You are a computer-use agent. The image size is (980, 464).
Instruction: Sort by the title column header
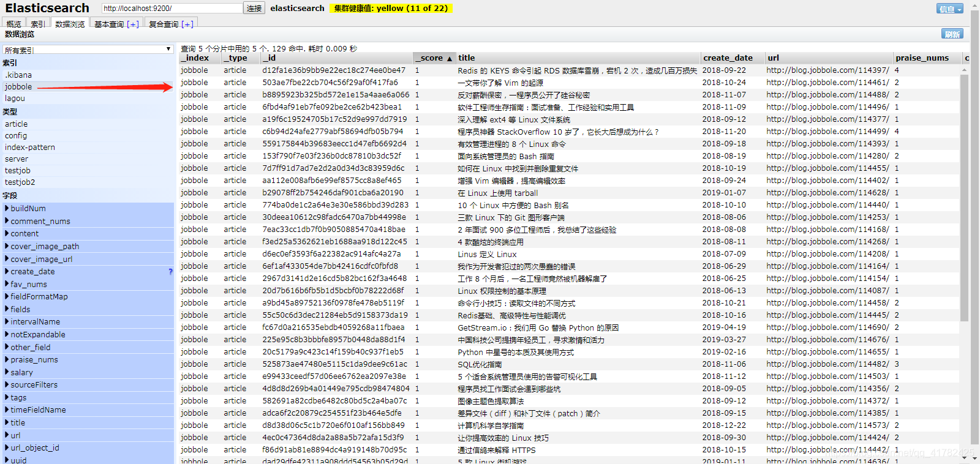(578, 58)
